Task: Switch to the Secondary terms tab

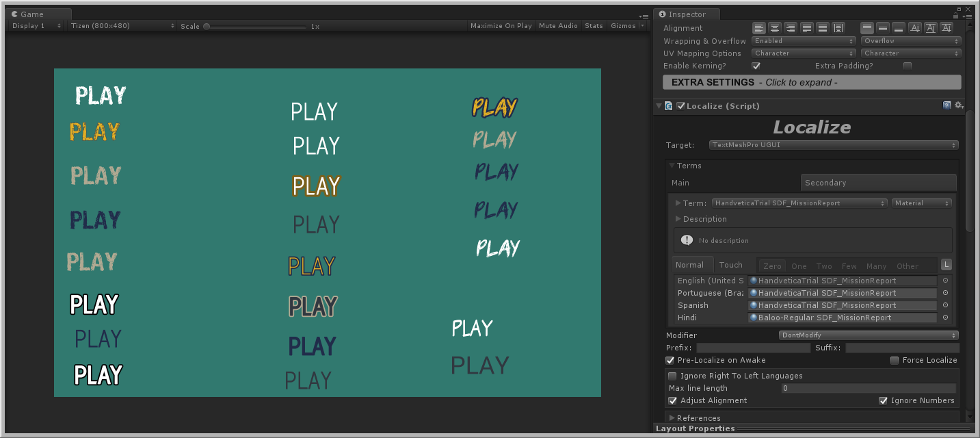Action: pos(878,183)
